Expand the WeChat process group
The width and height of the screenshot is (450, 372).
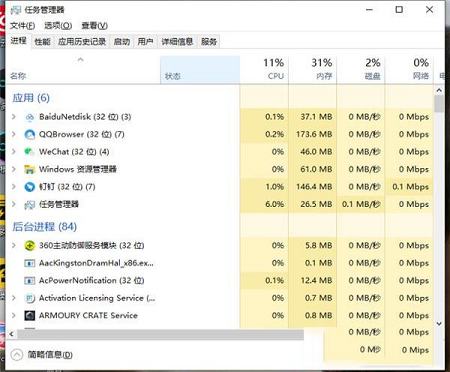[x=14, y=152]
